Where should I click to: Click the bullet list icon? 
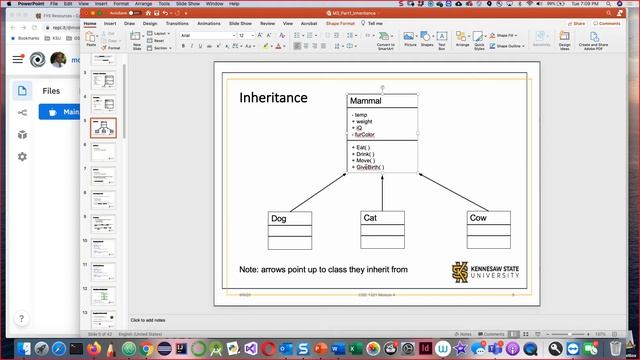coord(297,36)
